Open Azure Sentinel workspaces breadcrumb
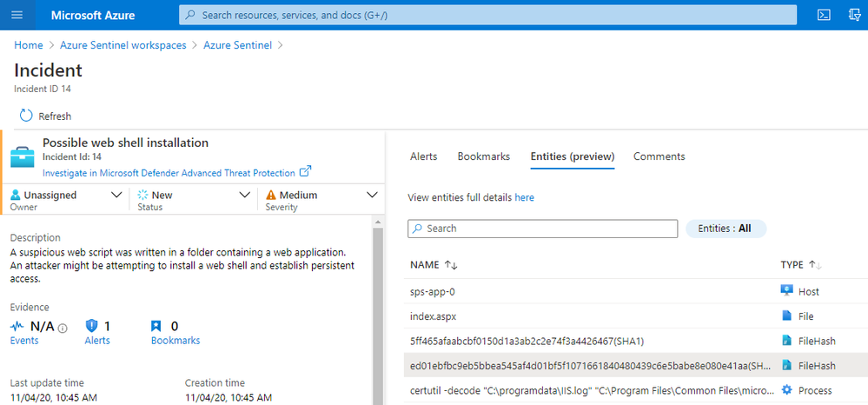The width and height of the screenshot is (868, 405). point(123,45)
